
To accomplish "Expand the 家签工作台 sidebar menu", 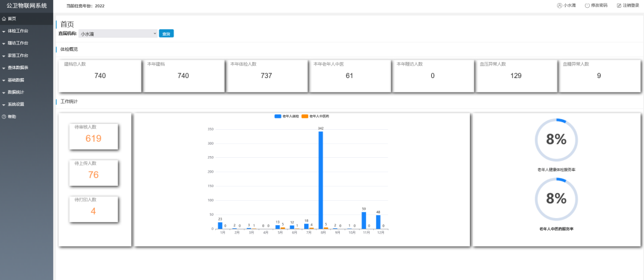I will (x=26, y=55).
